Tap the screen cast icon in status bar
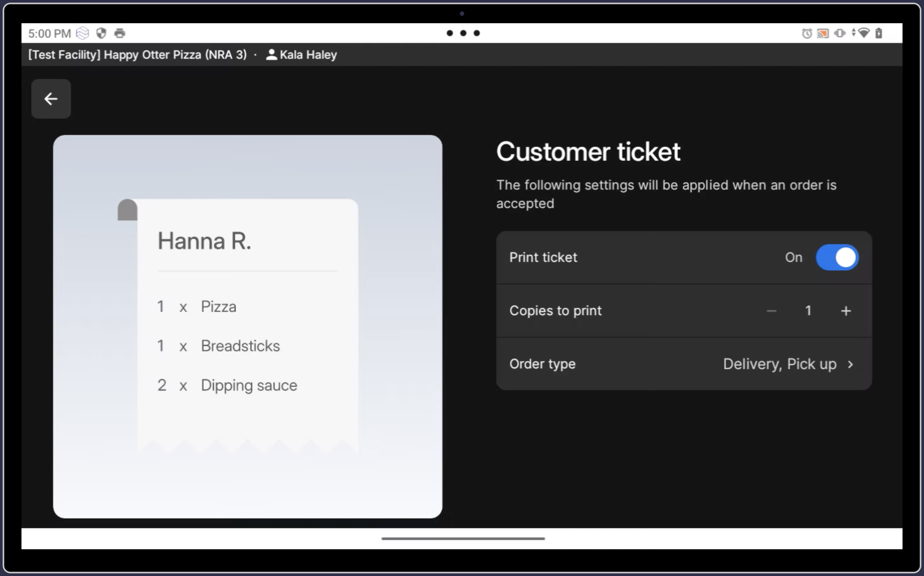The width and height of the screenshot is (924, 576). pos(823,33)
